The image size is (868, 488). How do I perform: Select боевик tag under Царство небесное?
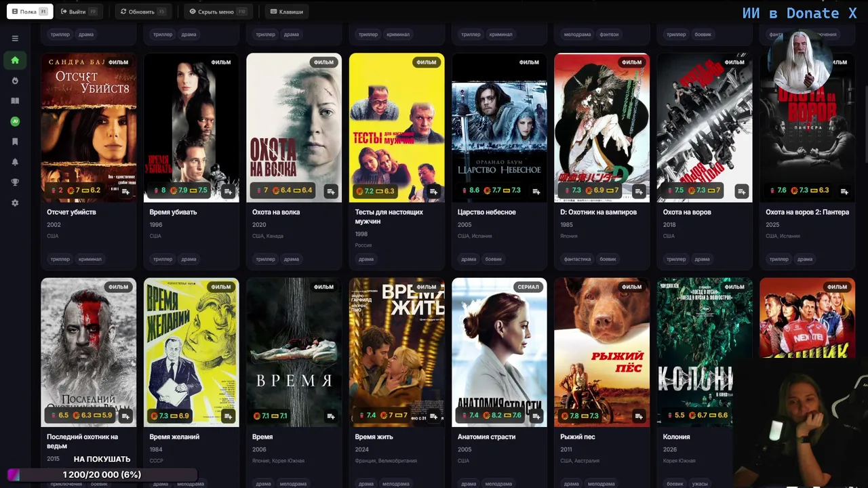(494, 259)
